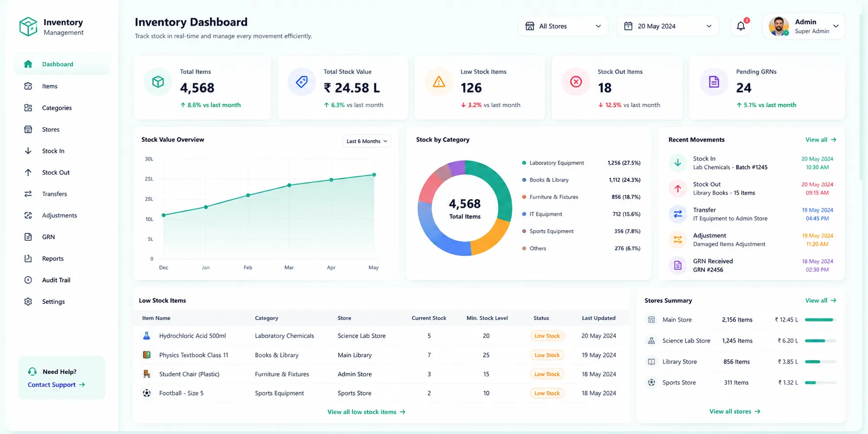Open Categories in the sidebar
868x434 pixels.
(x=62, y=108)
